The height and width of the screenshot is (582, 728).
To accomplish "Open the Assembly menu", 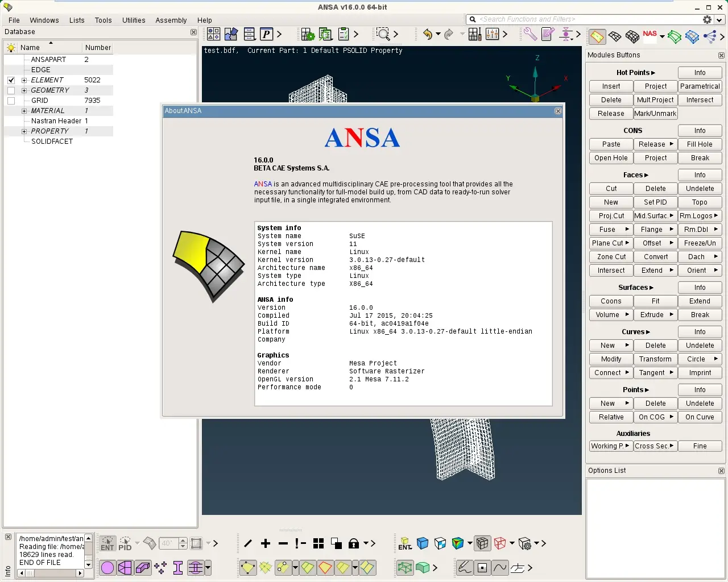I will point(171,20).
